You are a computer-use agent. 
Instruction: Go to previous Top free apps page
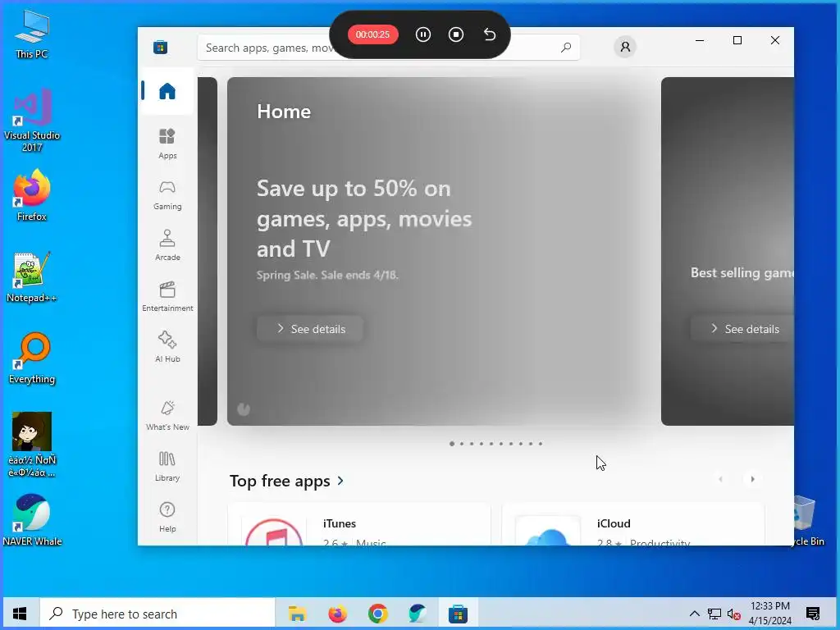tap(720, 479)
